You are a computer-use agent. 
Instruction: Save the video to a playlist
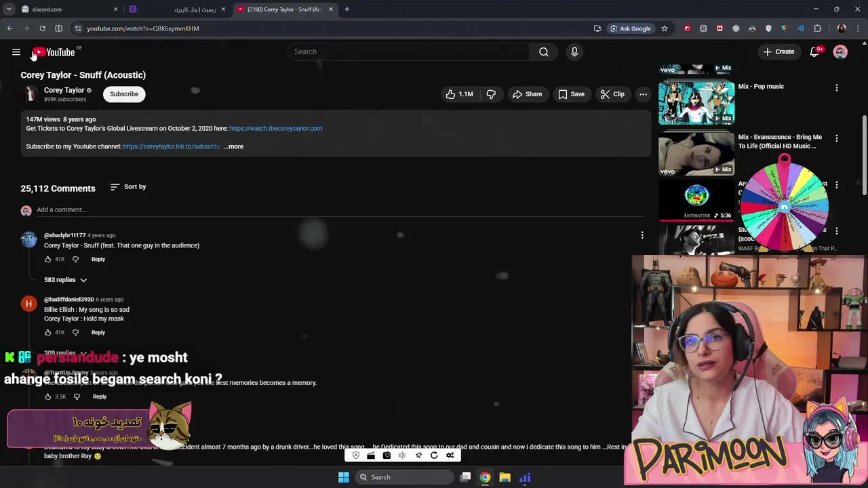[571, 94]
